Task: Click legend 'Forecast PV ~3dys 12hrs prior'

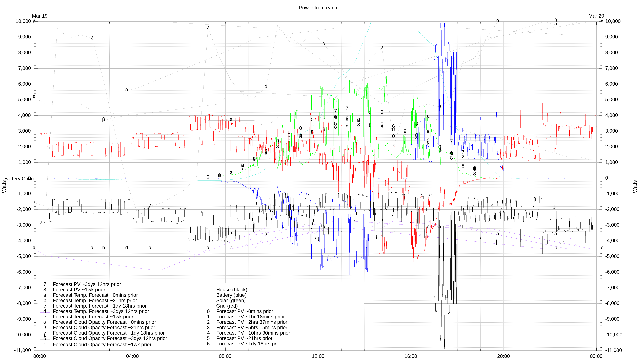Action: pyautogui.click(x=87, y=284)
